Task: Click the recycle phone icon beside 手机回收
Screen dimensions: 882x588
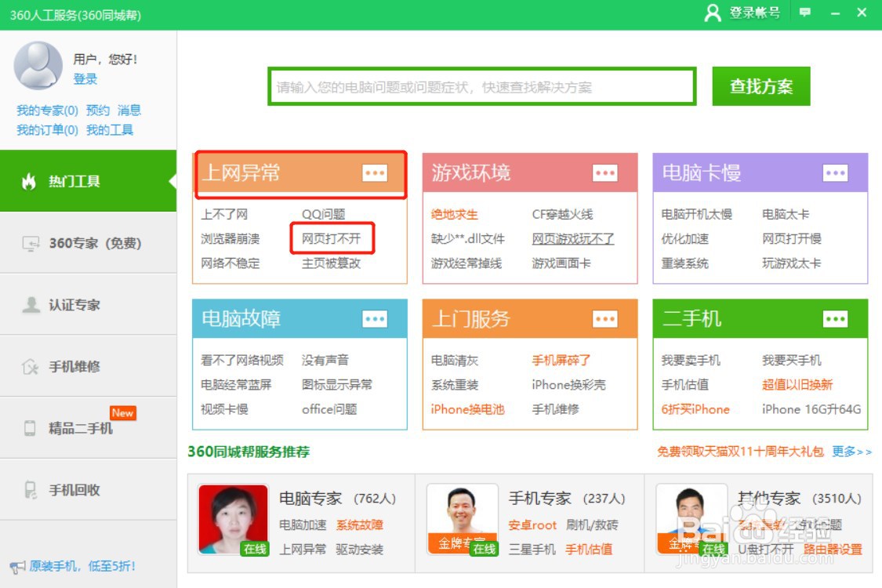Action: tap(31, 489)
